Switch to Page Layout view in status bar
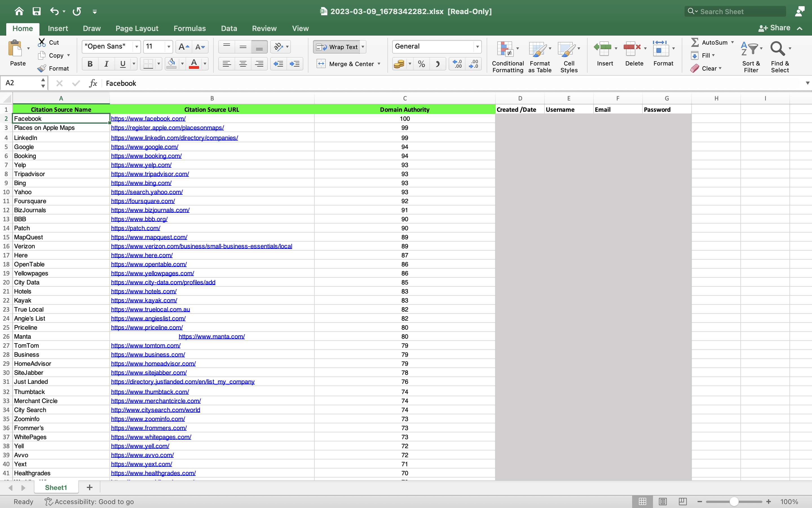Screen dimensions: 812x508 tap(662, 501)
